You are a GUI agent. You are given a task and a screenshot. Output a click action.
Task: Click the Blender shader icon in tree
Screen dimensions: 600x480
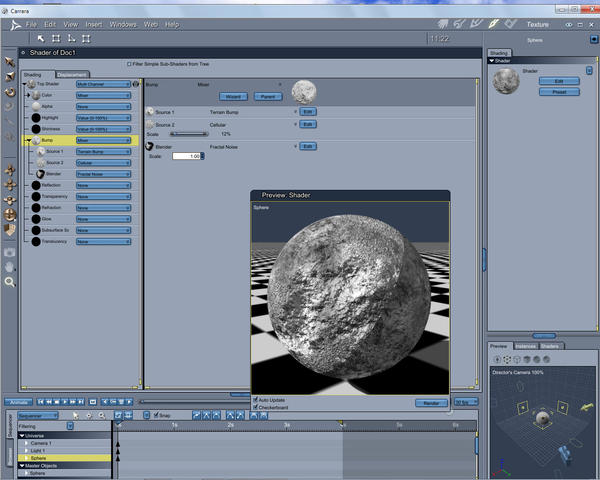coord(38,174)
